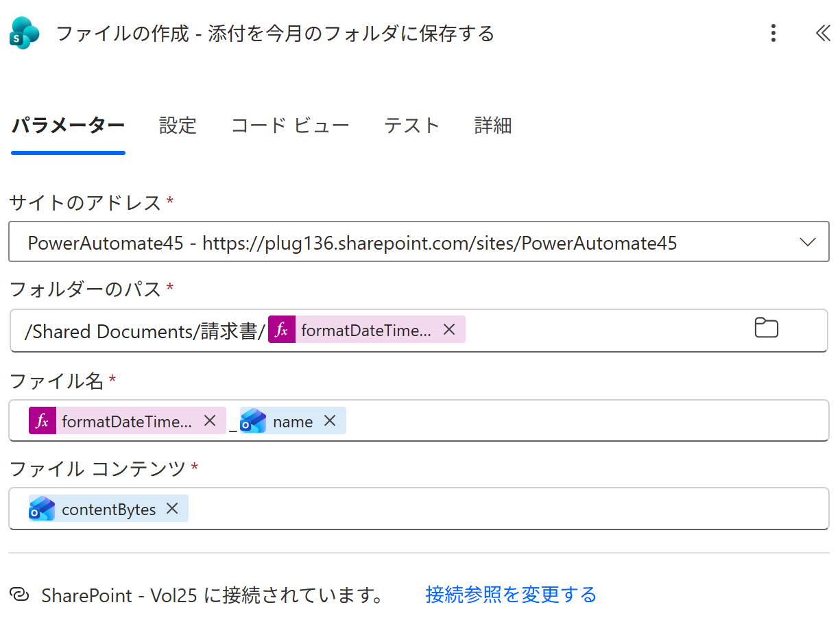
Task: Click the Outlook icon on name token
Action: click(x=253, y=421)
